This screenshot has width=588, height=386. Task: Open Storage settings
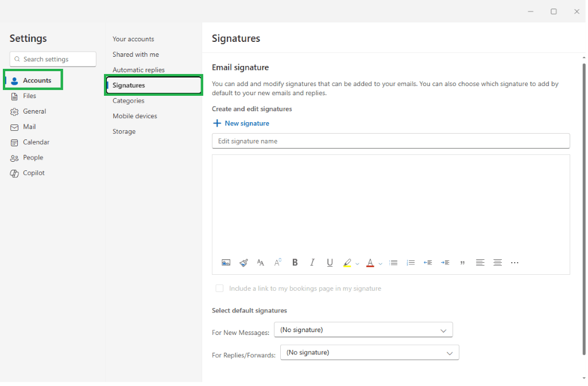click(124, 132)
